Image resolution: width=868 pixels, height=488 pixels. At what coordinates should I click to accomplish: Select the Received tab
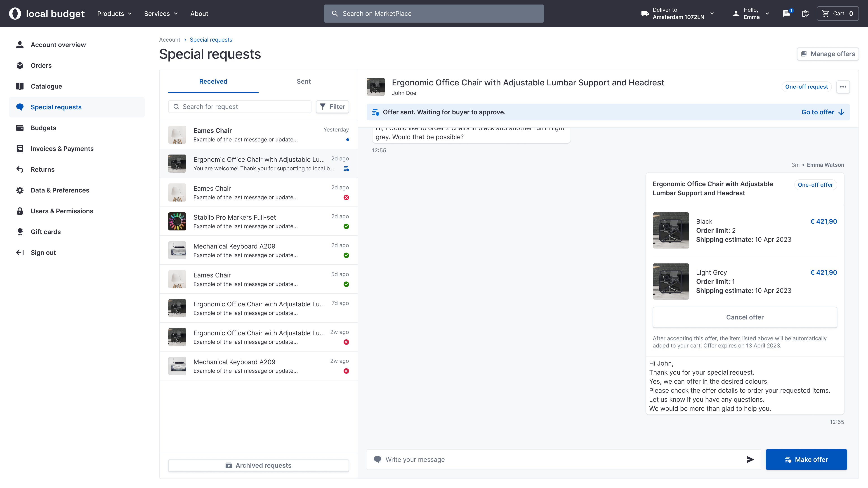pyautogui.click(x=213, y=81)
